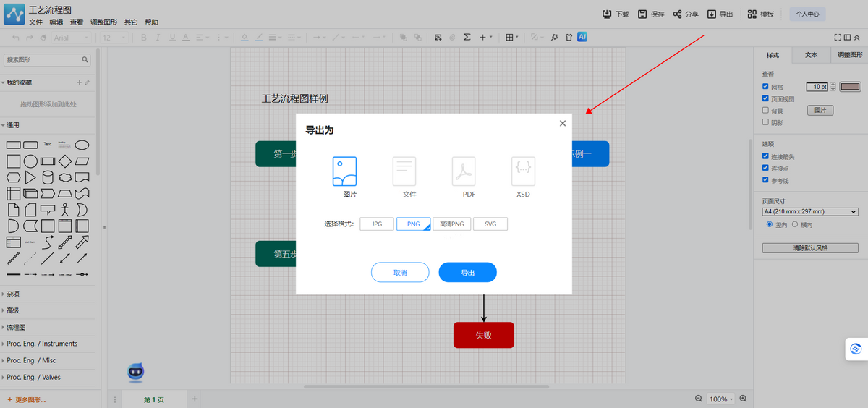This screenshot has height=408, width=868.
Task: Open the 模板 templates icon
Action: click(752, 14)
